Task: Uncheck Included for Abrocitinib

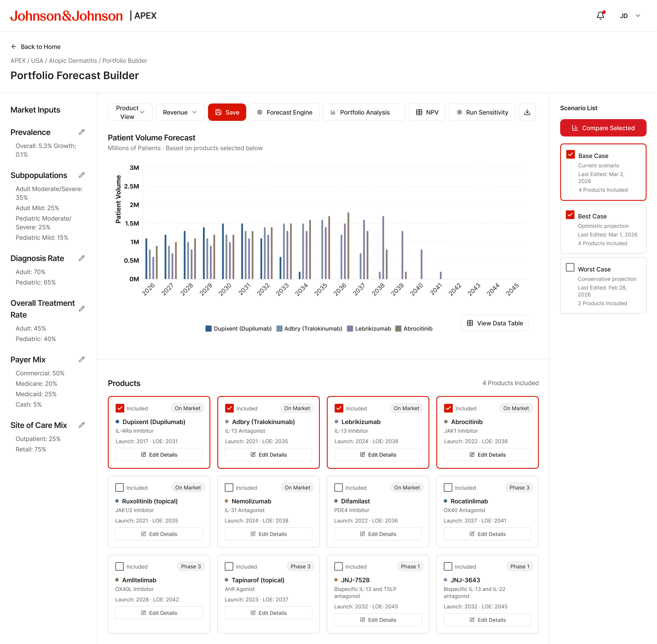Action: coord(448,408)
